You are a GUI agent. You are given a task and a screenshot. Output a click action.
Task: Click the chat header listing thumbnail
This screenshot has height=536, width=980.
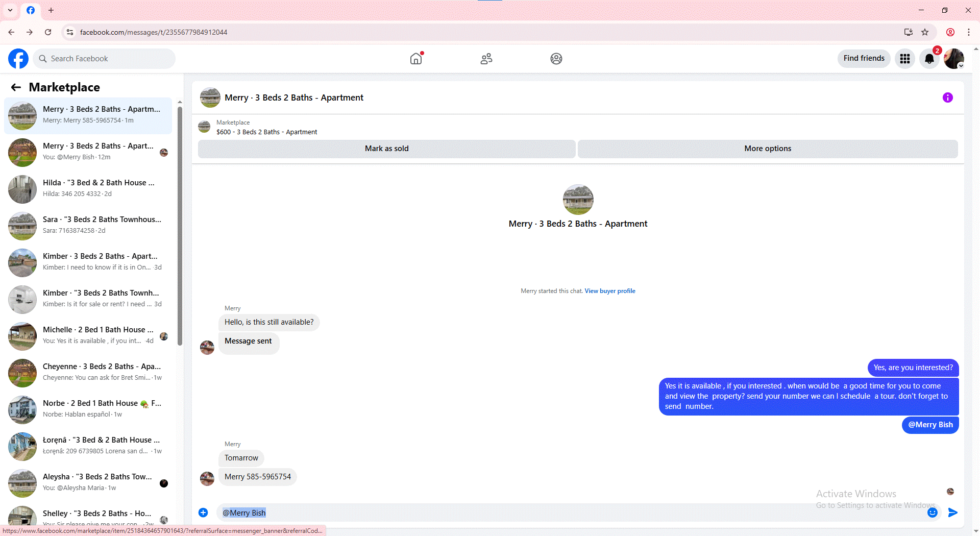210,98
